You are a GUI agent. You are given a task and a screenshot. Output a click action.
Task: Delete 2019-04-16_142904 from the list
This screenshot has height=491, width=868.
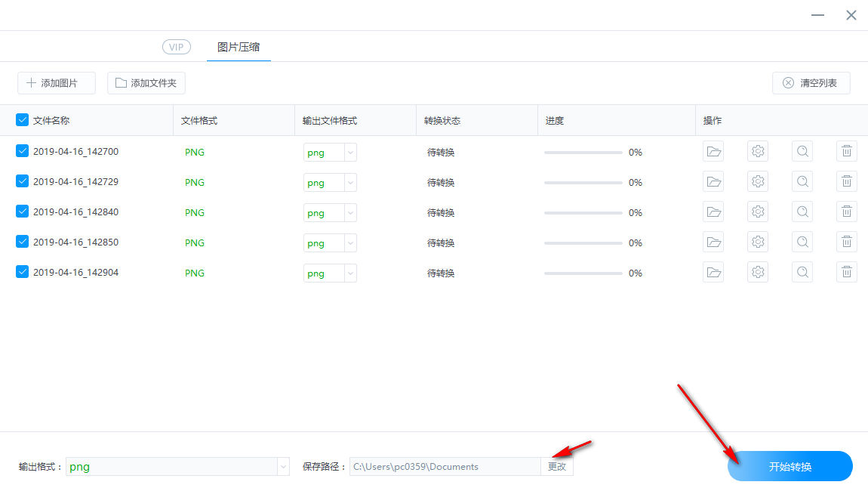(846, 272)
